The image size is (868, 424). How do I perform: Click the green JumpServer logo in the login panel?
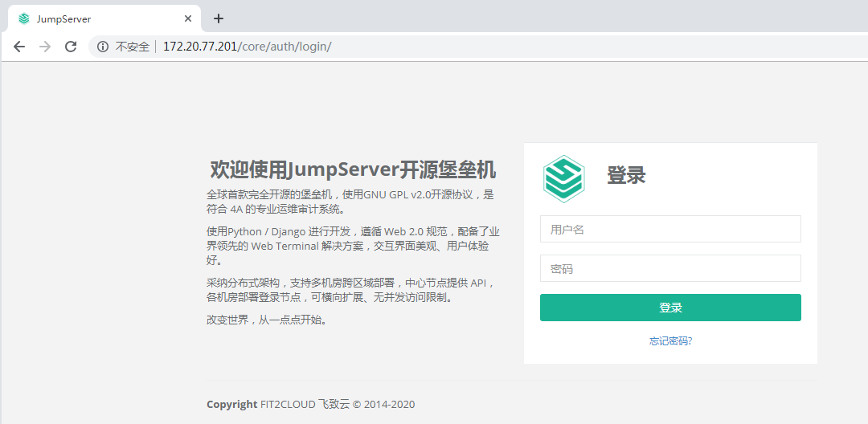coord(563,179)
